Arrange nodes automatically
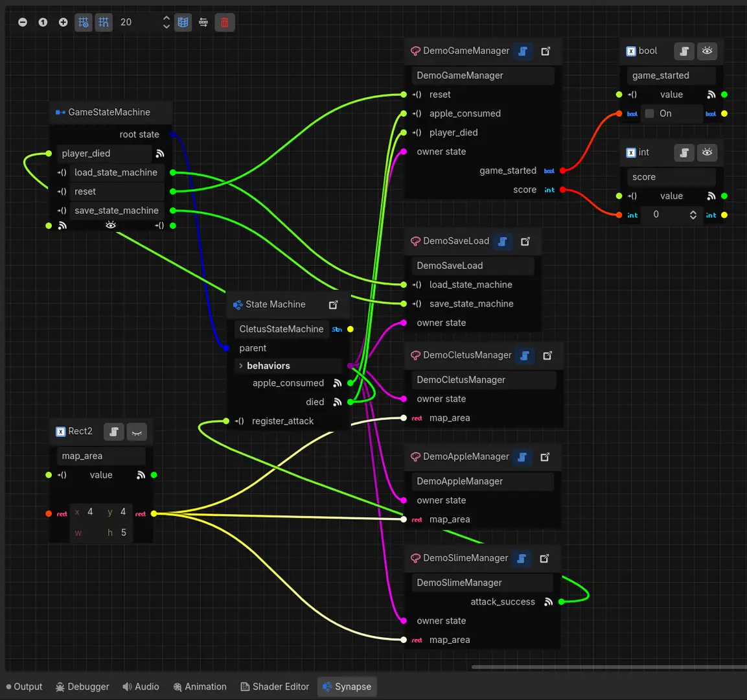Viewport: 747px width, 700px height. point(203,23)
